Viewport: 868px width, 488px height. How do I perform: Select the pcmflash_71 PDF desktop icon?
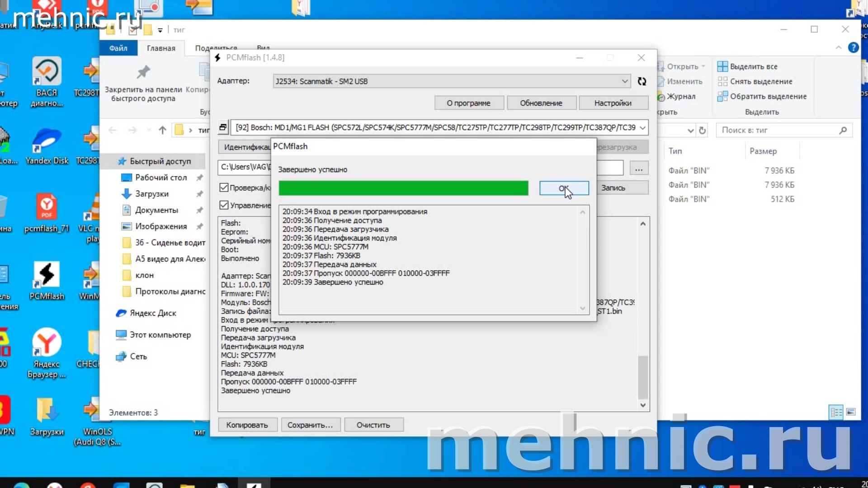click(x=47, y=212)
